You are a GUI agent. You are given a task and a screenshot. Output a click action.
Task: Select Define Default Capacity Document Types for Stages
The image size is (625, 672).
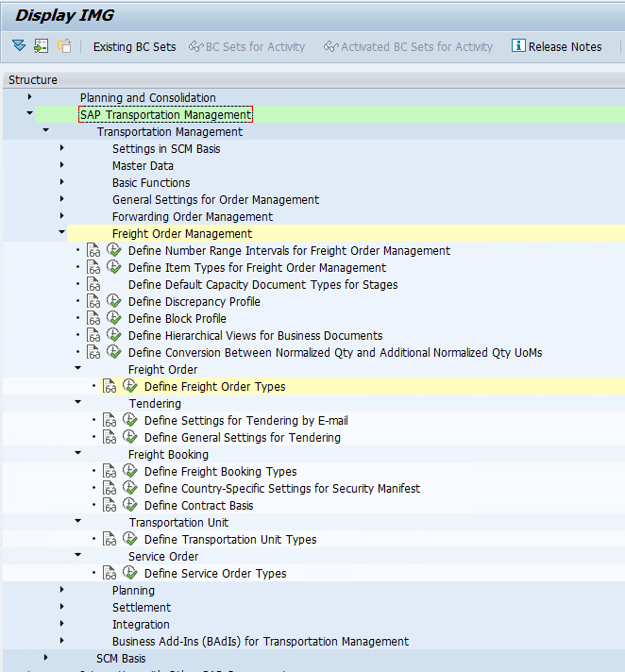(262, 285)
